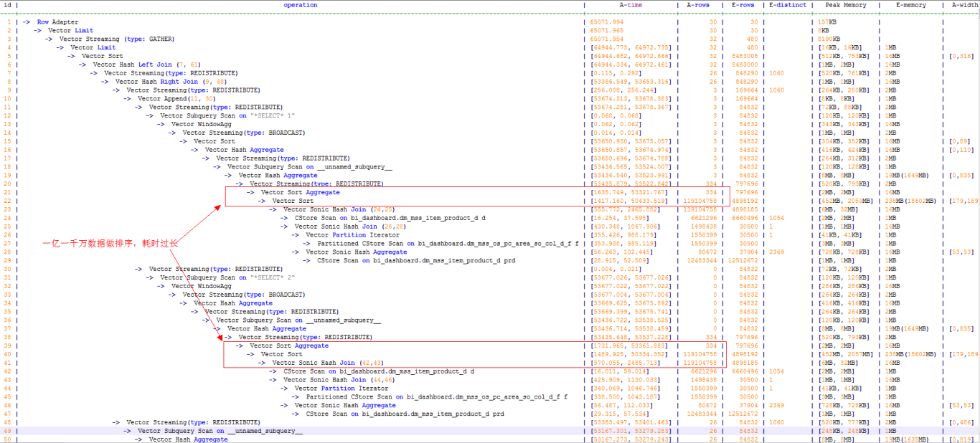Click the "A-rows" column header
Screen dimensions: 980x443
(x=698, y=5)
